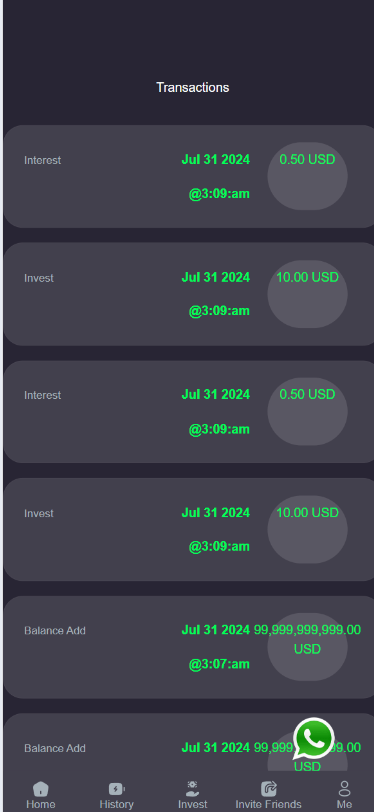Open the Balance Add entry at 3:07 am
The width and height of the screenshot is (374, 812).
[x=189, y=647]
